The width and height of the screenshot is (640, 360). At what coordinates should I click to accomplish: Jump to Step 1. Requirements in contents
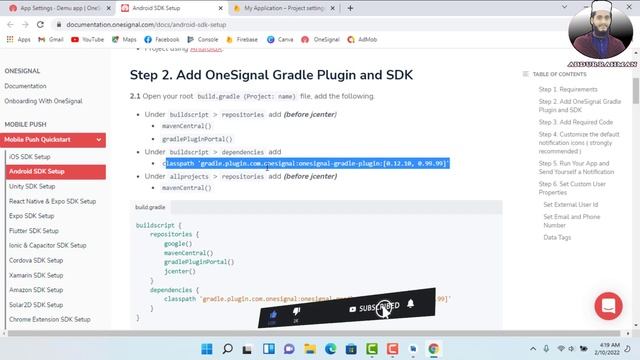(x=568, y=89)
